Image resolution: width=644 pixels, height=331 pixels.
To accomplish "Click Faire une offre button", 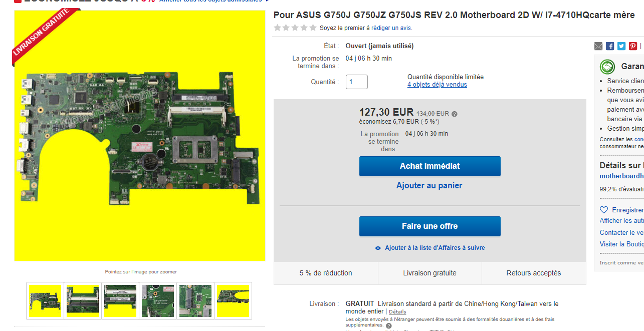I will tap(430, 226).
